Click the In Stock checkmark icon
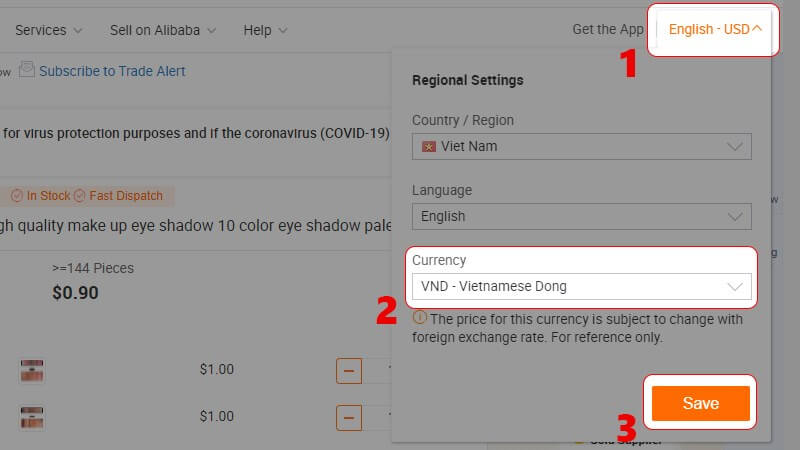Image resolution: width=800 pixels, height=450 pixels. coord(17,195)
